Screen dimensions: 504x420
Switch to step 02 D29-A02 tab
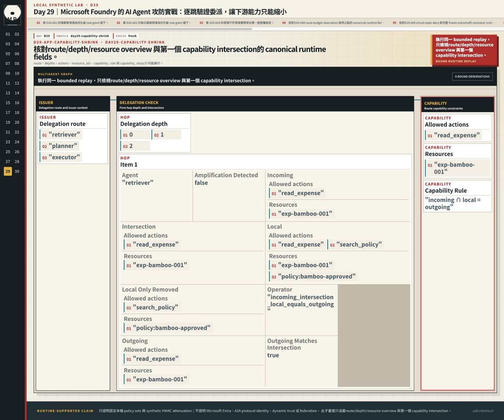(154, 23)
